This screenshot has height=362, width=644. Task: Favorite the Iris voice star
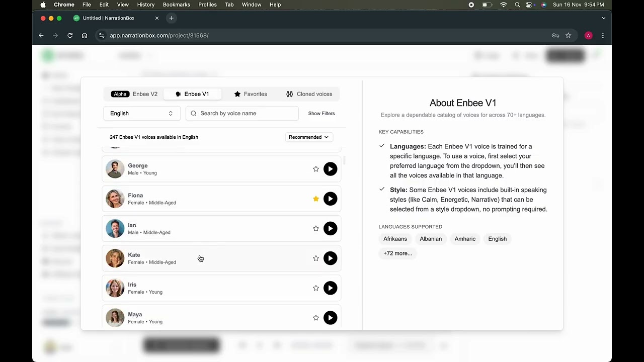tap(316, 288)
